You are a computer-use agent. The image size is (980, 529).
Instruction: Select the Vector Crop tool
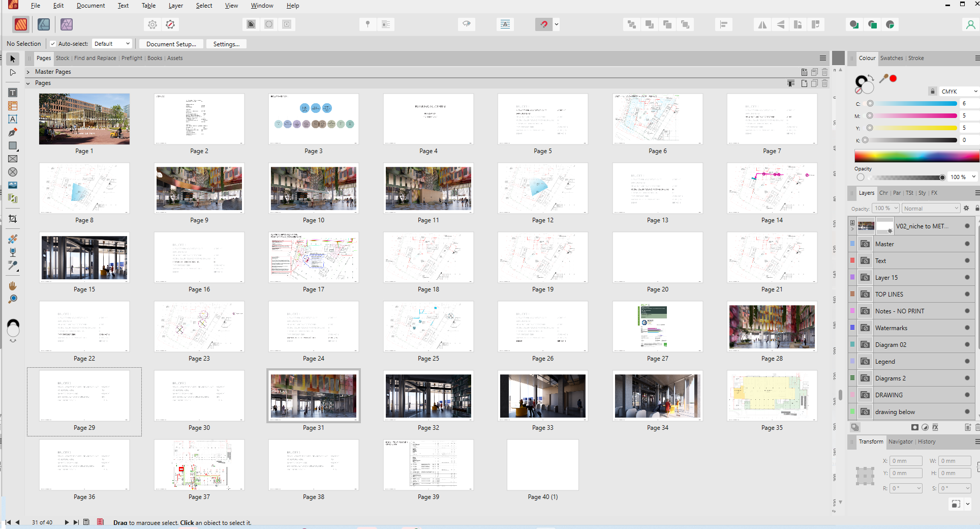(13, 219)
